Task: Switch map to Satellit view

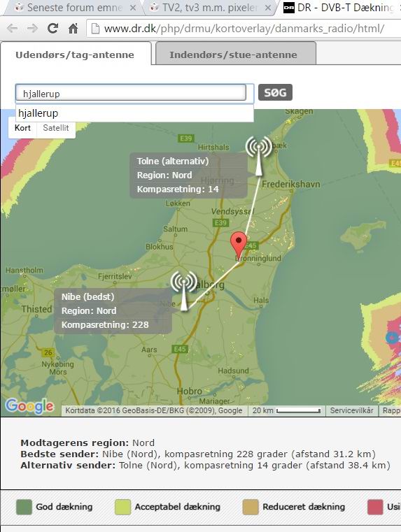Action: click(56, 128)
